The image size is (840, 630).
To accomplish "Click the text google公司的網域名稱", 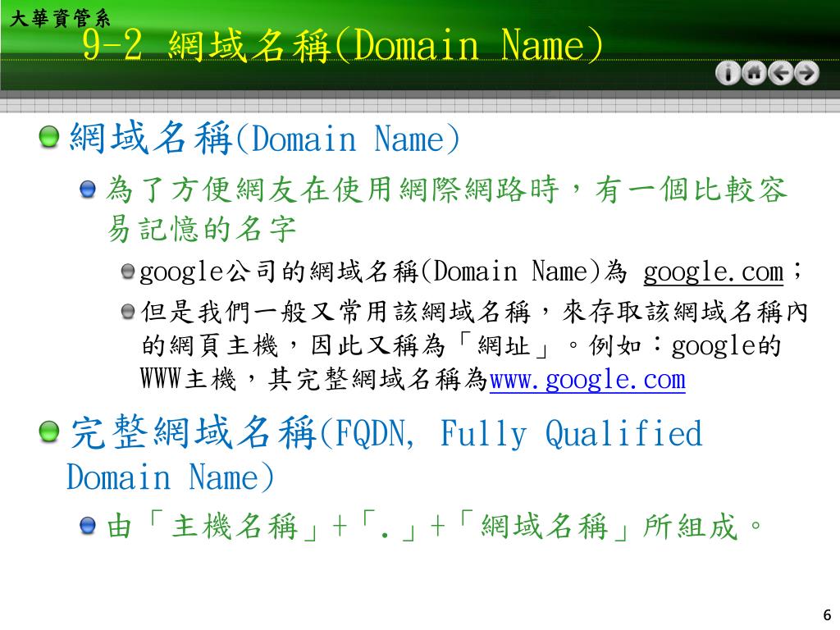I will [x=279, y=272].
